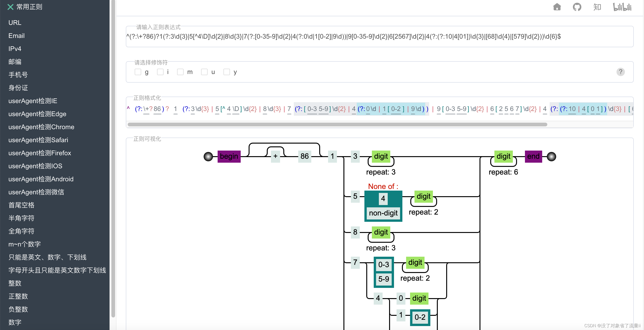This screenshot has height=330, width=644.
Task: Click the non-digit node in diagram
Action: 383,213
